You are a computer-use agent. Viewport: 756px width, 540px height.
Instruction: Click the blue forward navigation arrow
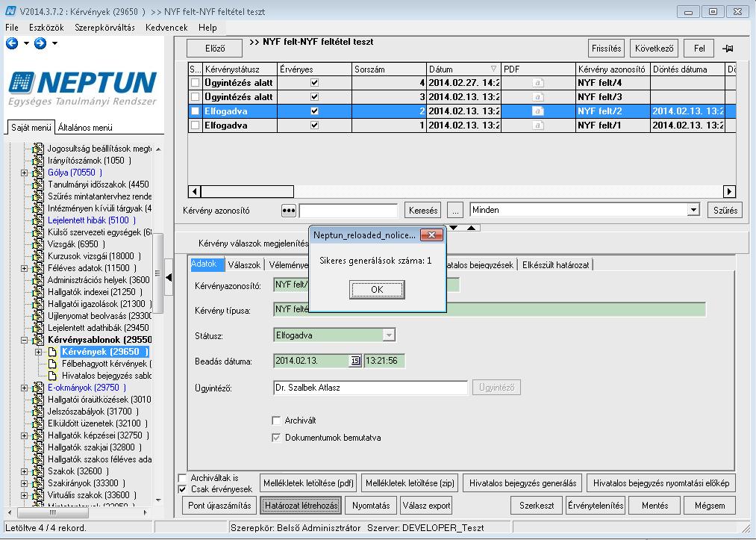40,43
